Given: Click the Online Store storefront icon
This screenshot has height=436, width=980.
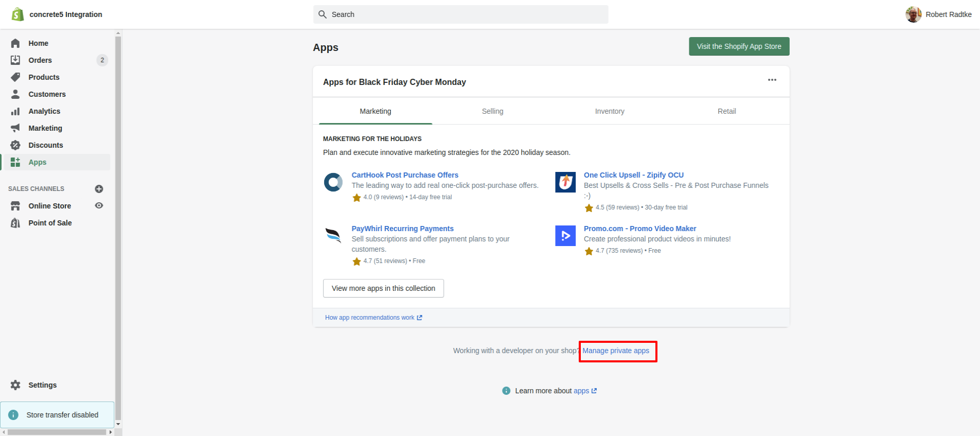Looking at the screenshot, I should click(15, 206).
